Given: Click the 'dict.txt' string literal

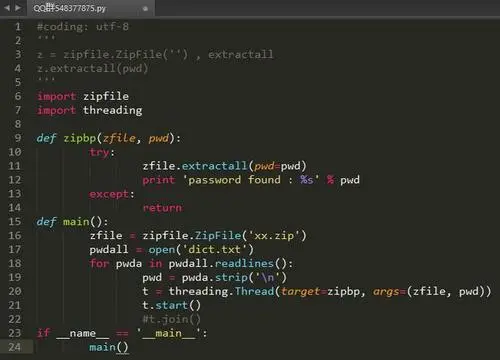Looking at the screenshot, I should click(214, 249).
